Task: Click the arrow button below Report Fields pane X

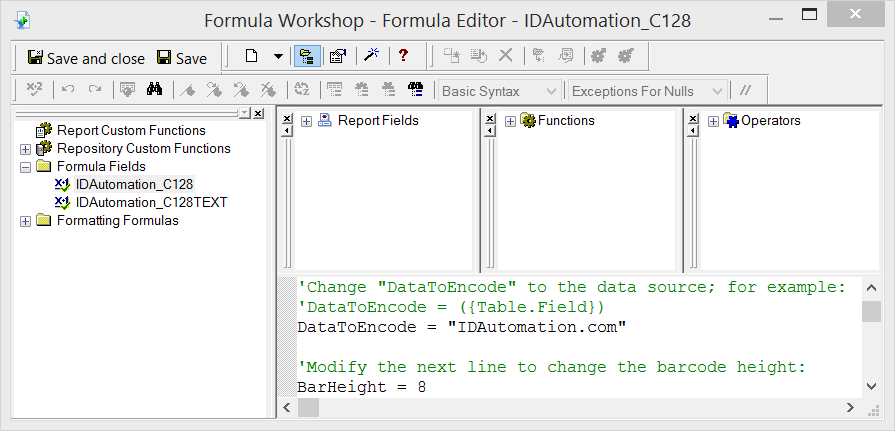Action: (x=287, y=131)
